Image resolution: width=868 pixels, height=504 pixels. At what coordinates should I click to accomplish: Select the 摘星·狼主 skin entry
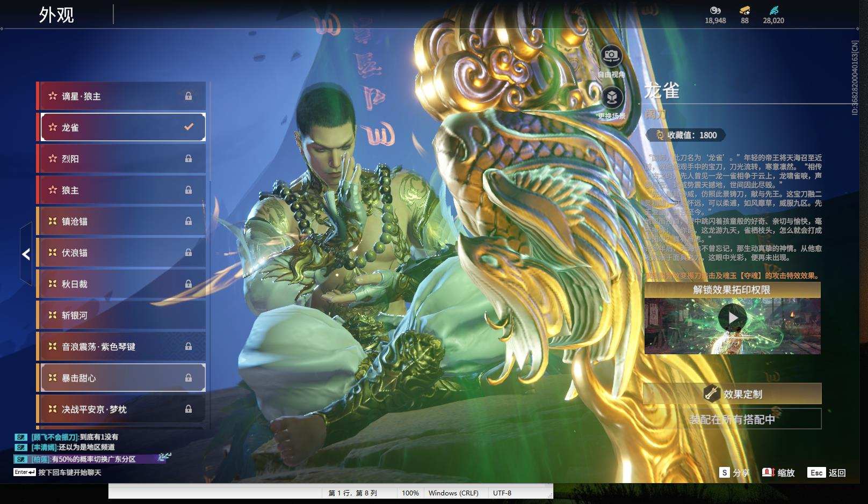[121, 96]
